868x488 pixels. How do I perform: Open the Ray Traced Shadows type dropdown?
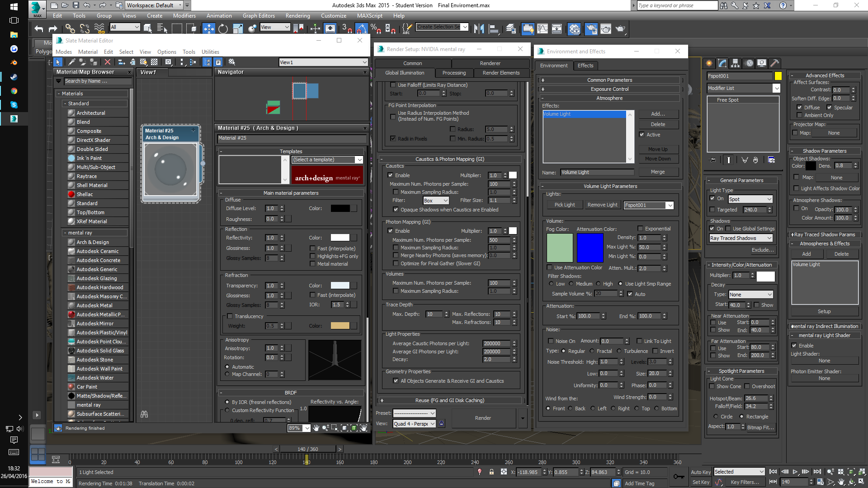[741, 238]
